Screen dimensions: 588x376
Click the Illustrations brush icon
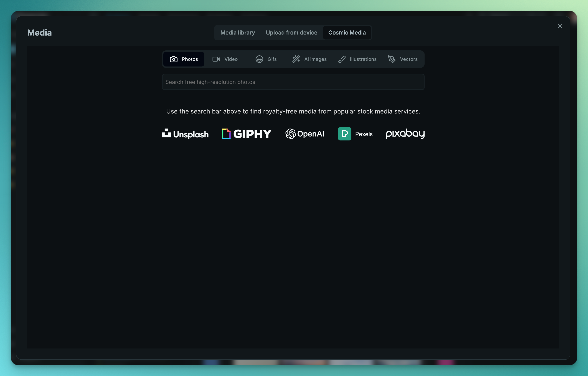click(x=342, y=59)
